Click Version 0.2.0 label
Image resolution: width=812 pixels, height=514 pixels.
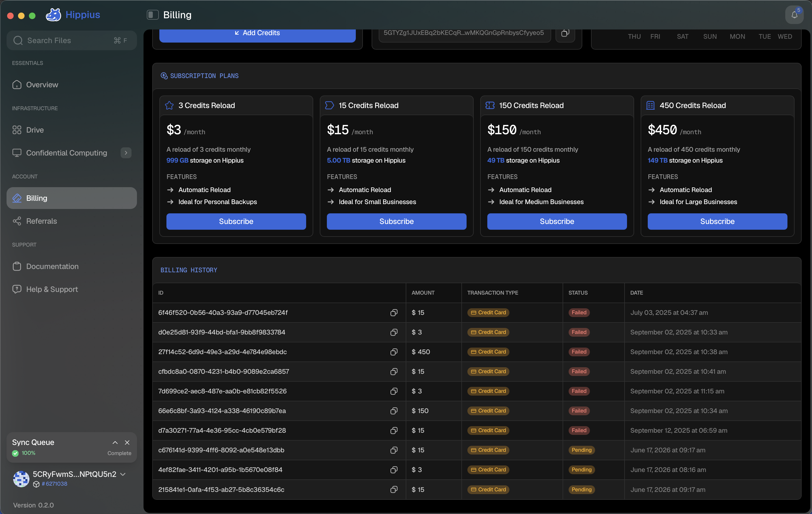tap(33, 505)
